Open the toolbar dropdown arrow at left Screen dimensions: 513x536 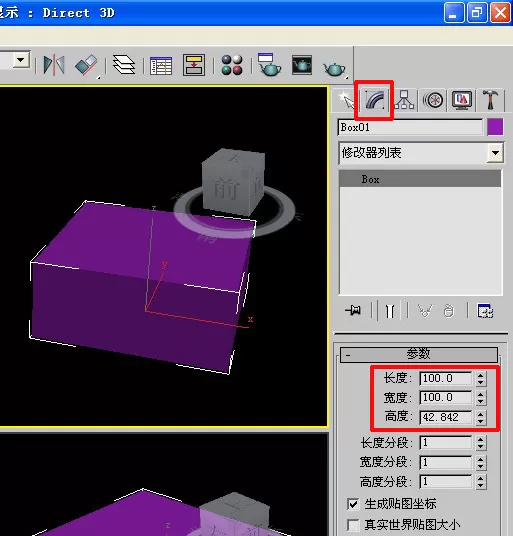coord(21,60)
